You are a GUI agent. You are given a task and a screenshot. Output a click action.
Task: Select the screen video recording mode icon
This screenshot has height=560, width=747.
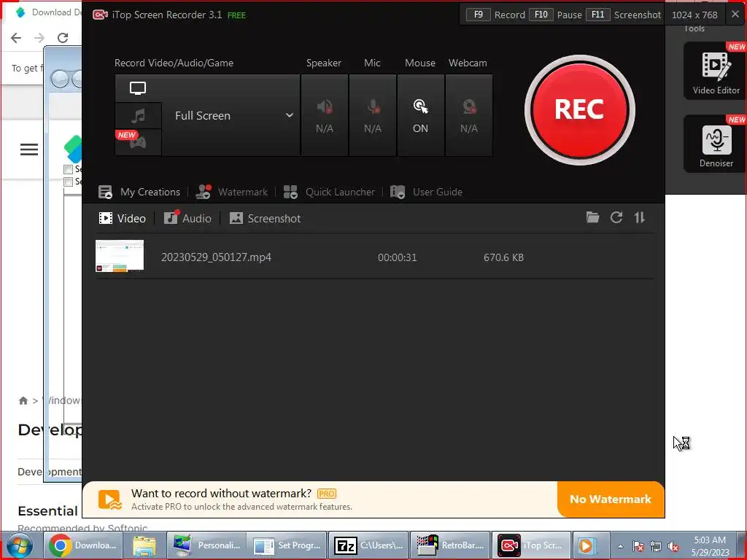(x=138, y=88)
